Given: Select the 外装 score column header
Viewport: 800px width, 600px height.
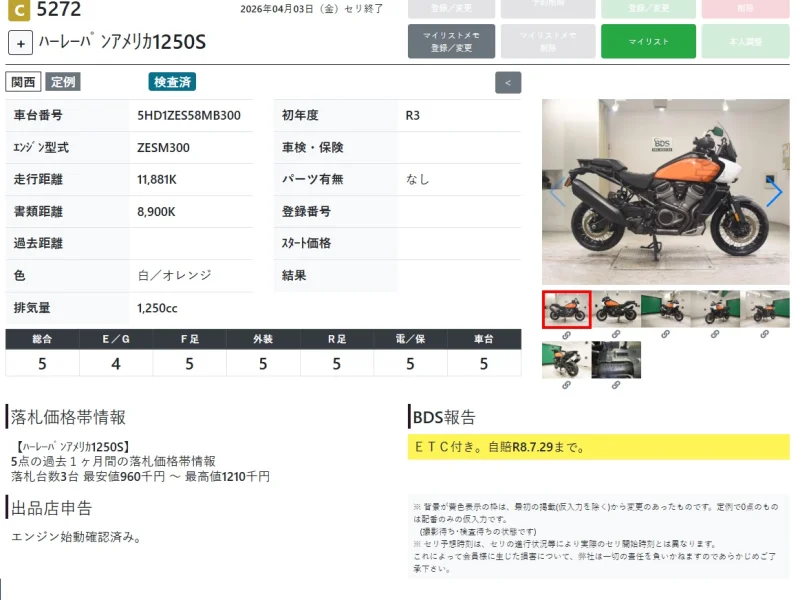Looking at the screenshot, I should click(x=263, y=339).
